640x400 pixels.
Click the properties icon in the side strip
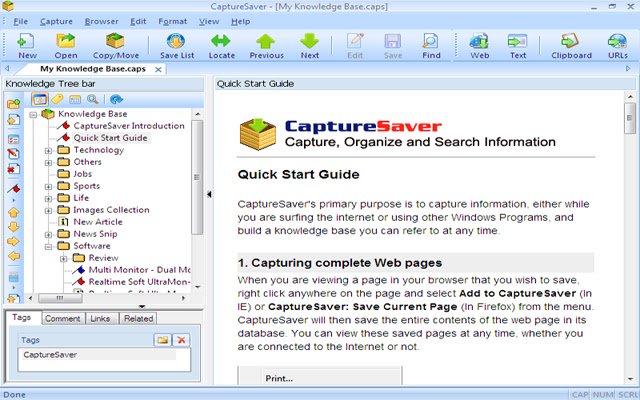[13, 139]
